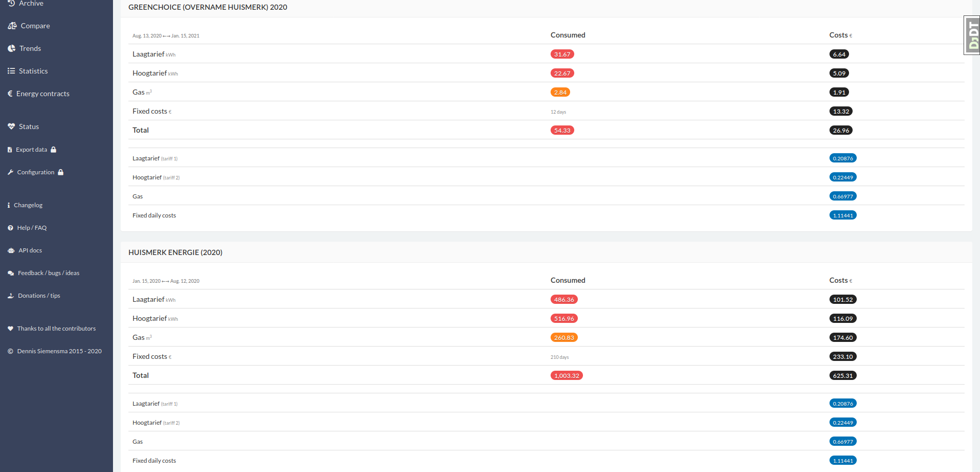This screenshot has height=472, width=980.
Task: Click the Huismerk Laagtarief consumed value 486.36
Action: [x=564, y=299]
